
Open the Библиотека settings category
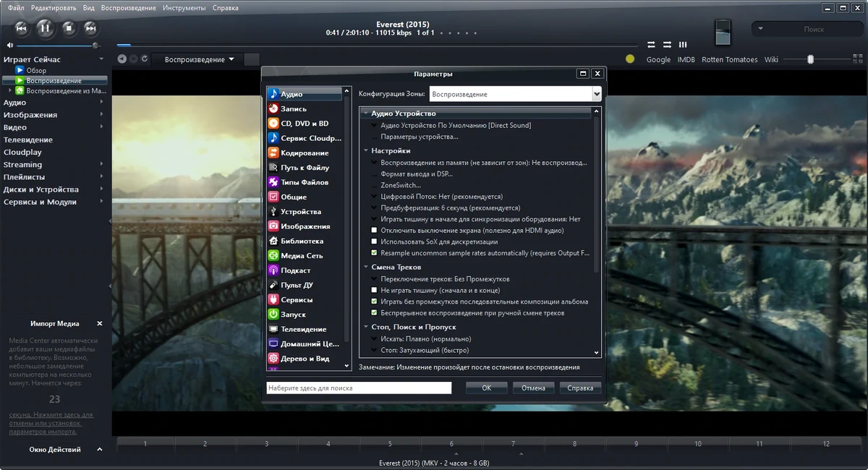[x=305, y=241]
